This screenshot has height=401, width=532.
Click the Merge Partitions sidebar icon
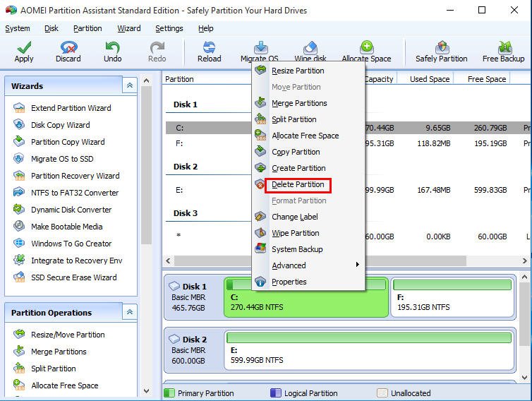coord(19,351)
